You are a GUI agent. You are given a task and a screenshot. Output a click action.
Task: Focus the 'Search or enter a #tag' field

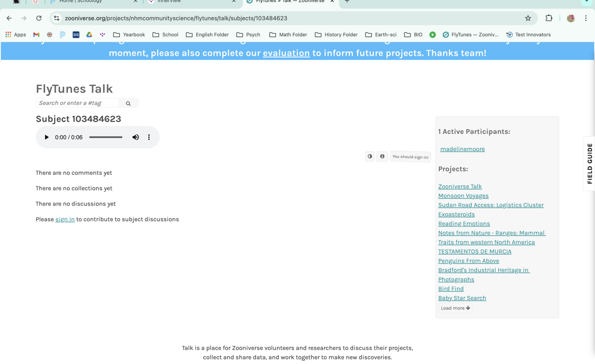pos(77,103)
